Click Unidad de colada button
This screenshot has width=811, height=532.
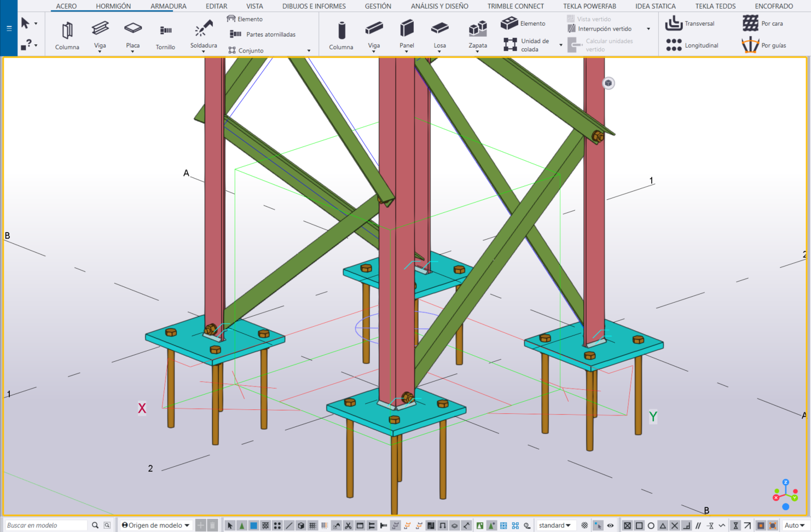526,45
